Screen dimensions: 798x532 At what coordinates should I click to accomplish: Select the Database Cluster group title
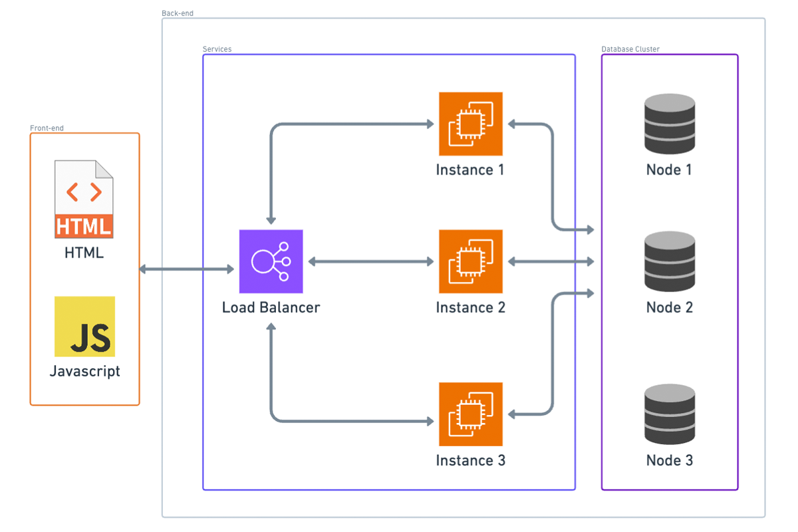click(630, 49)
